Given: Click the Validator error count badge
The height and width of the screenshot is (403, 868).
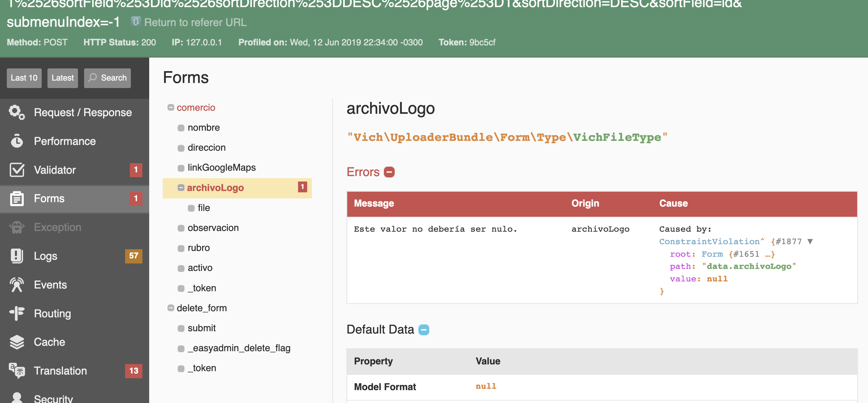Looking at the screenshot, I should (x=136, y=170).
